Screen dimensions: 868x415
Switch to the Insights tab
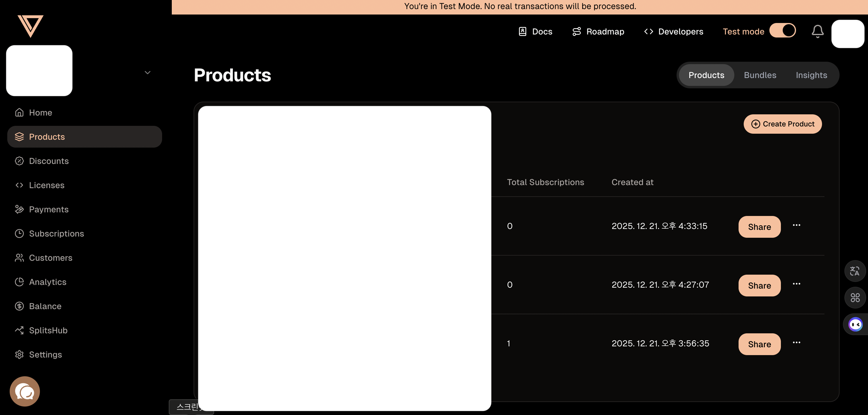[811, 75]
